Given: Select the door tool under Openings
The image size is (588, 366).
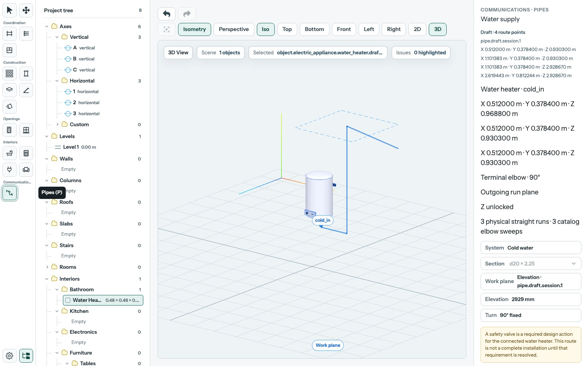Looking at the screenshot, I should [x=9, y=130].
